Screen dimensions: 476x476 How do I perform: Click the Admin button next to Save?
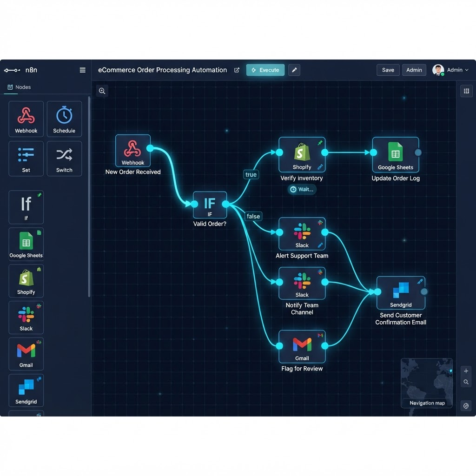414,70
